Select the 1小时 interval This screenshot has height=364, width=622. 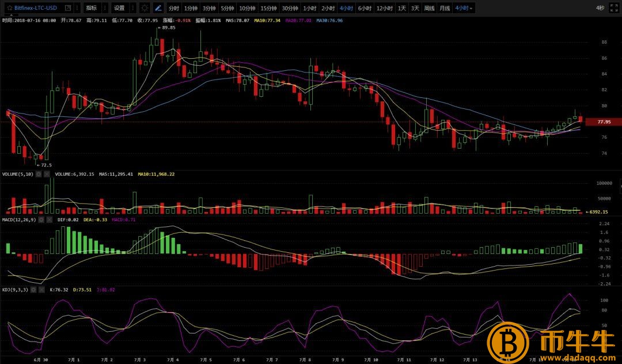pyautogui.click(x=310, y=8)
